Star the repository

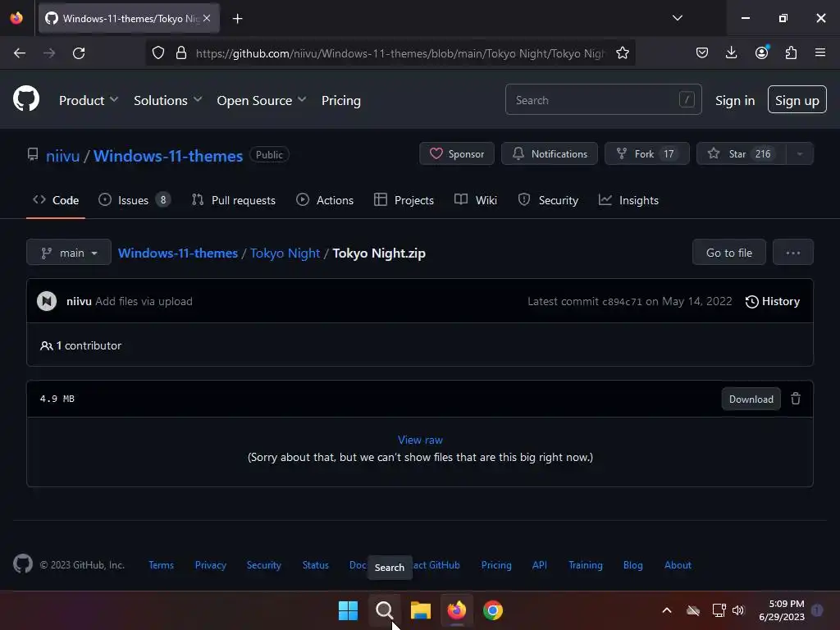(x=741, y=153)
